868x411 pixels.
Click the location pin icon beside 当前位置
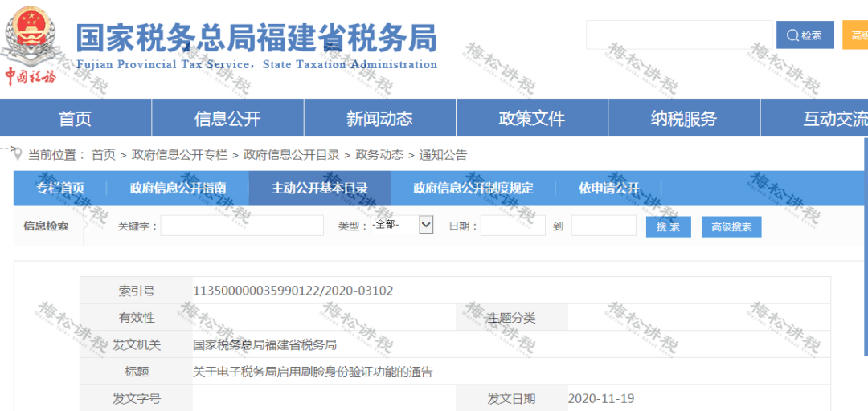point(18,154)
